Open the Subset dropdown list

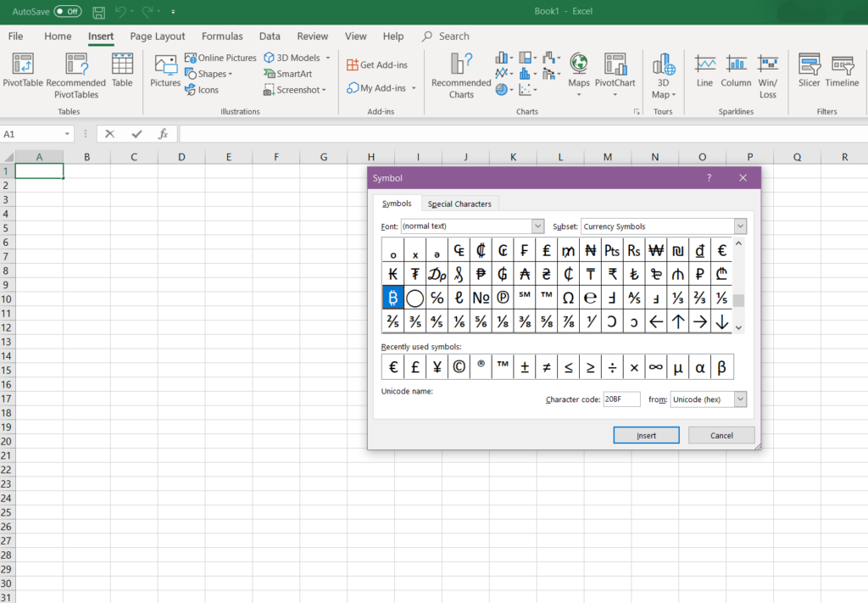(740, 226)
